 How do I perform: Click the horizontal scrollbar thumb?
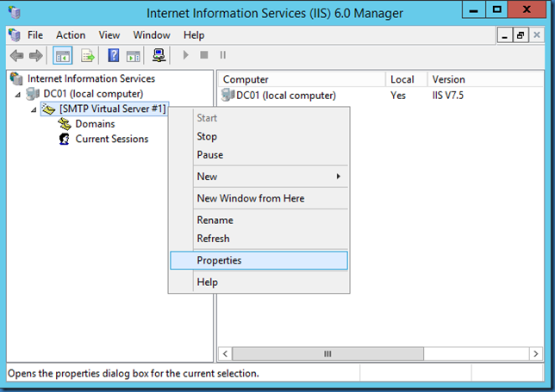(327, 354)
